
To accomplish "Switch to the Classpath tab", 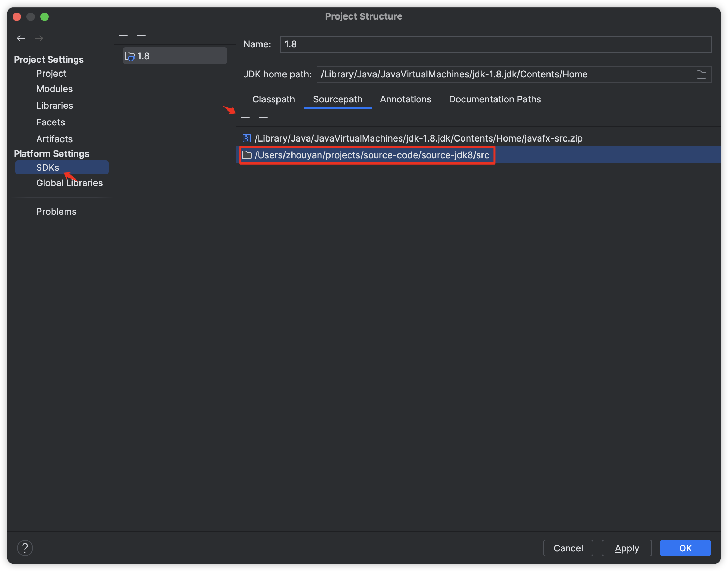I will point(274,99).
